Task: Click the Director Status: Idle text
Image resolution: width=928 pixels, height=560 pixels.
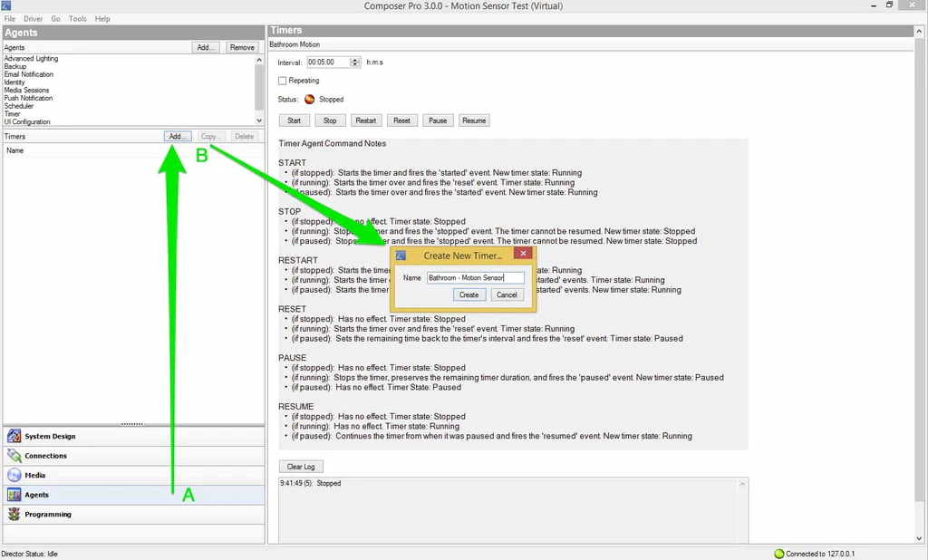Action: [x=30, y=554]
